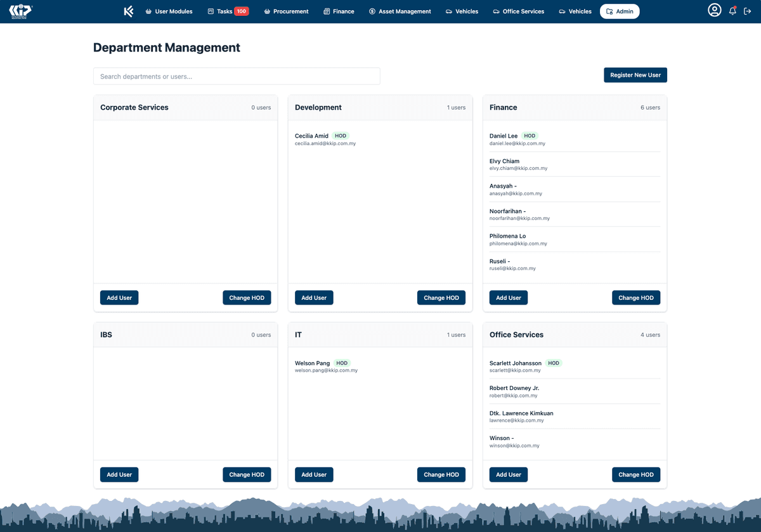Click the Asset Management dollar icon
This screenshot has width=761, height=532.
click(x=371, y=11)
